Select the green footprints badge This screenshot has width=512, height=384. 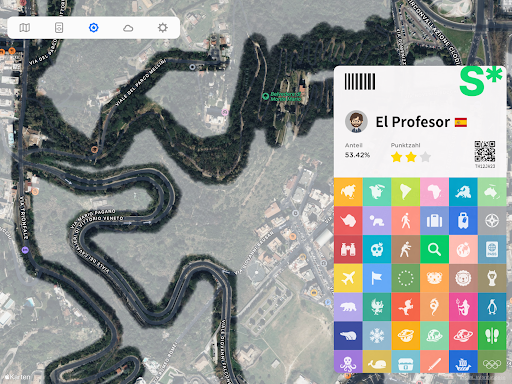492,336
